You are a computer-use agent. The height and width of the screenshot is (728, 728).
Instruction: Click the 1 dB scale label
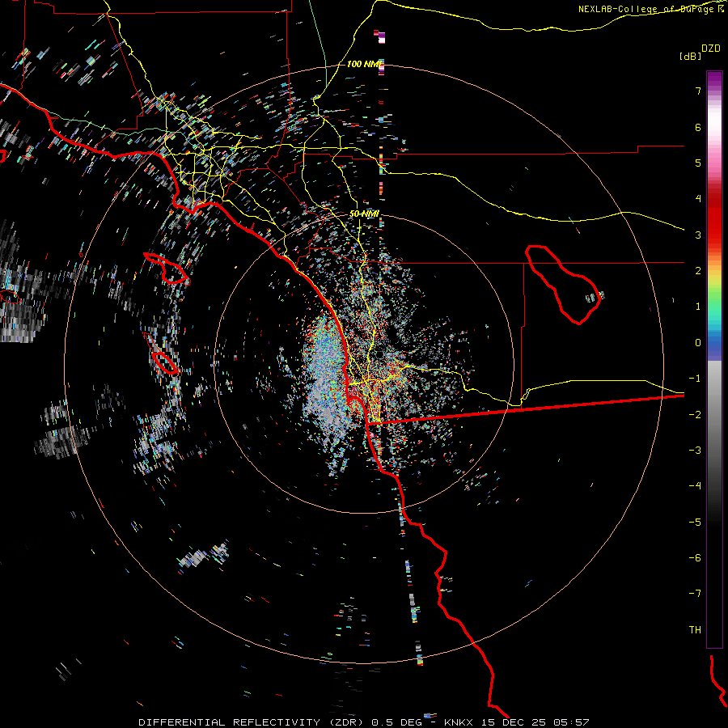pyautogui.click(x=698, y=307)
